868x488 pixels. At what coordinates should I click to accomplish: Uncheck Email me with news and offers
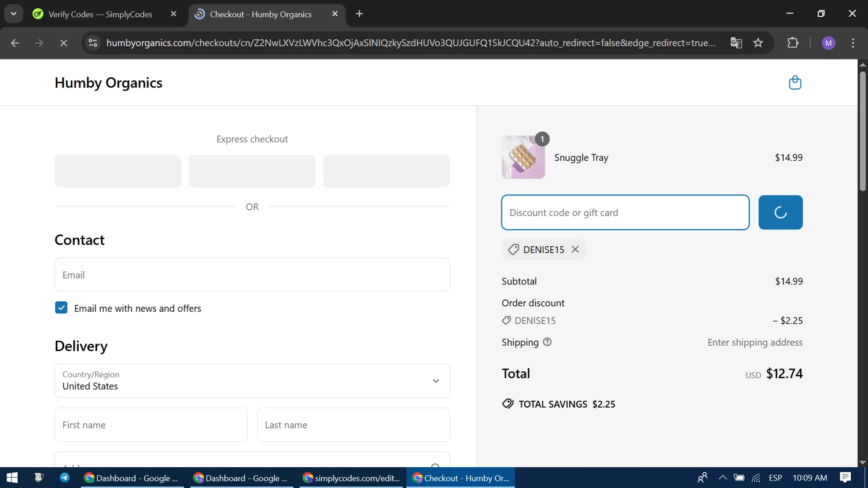point(61,308)
